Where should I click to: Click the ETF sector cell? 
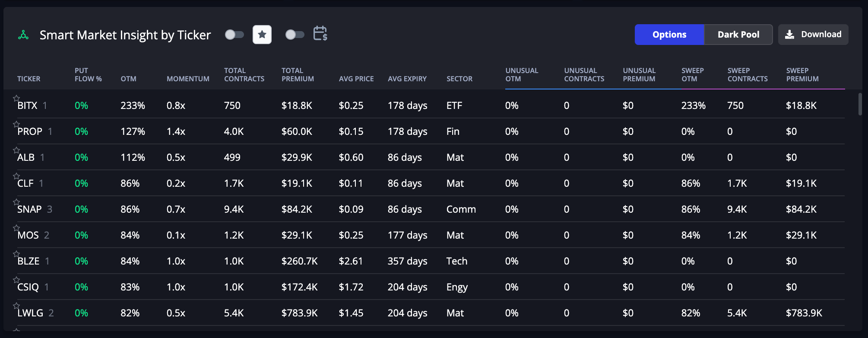454,105
